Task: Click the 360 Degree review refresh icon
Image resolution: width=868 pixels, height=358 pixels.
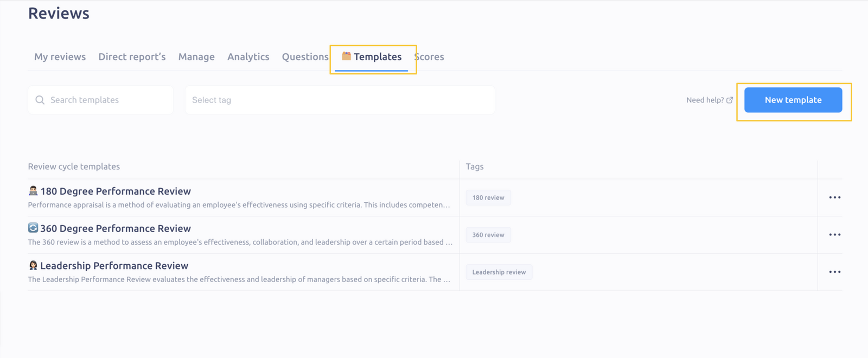Action: coord(33,228)
